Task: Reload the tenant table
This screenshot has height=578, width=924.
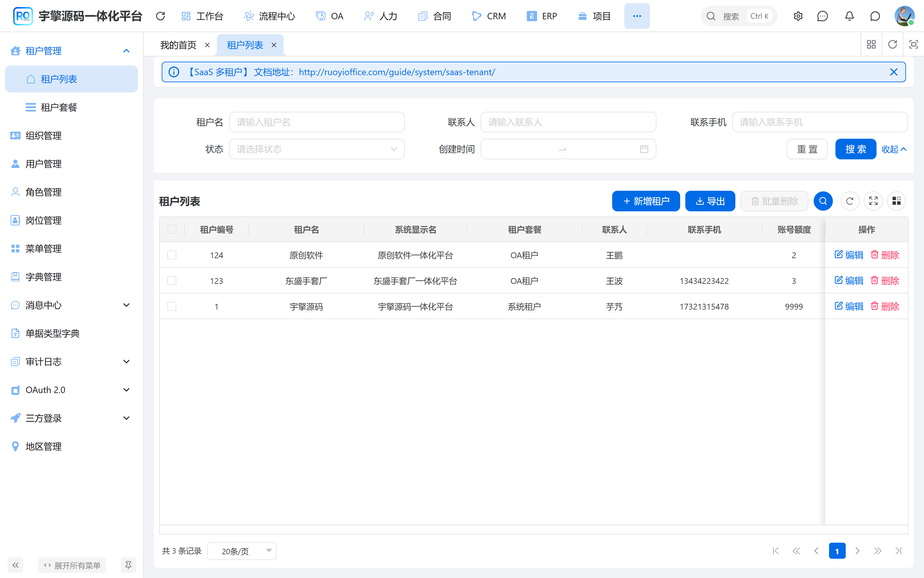Action: (850, 201)
